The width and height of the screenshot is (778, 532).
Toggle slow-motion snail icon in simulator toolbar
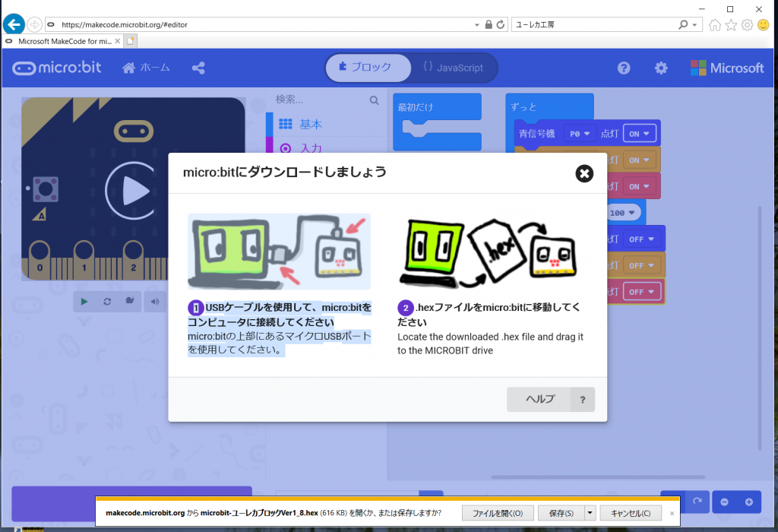pyautogui.click(x=129, y=301)
